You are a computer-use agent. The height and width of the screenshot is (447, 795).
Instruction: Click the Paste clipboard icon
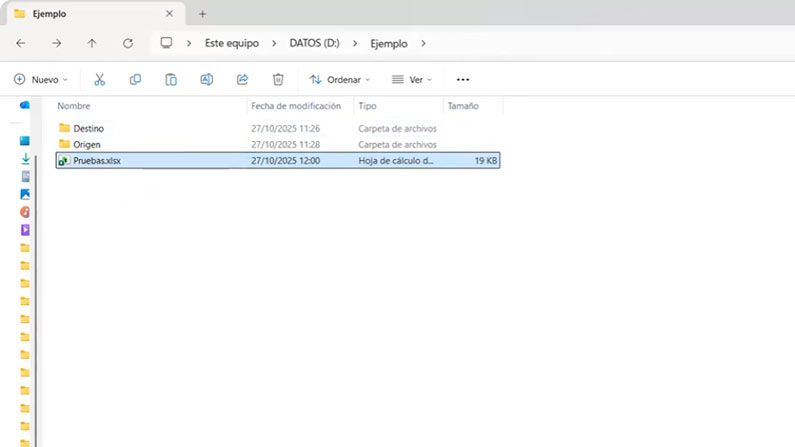click(171, 80)
